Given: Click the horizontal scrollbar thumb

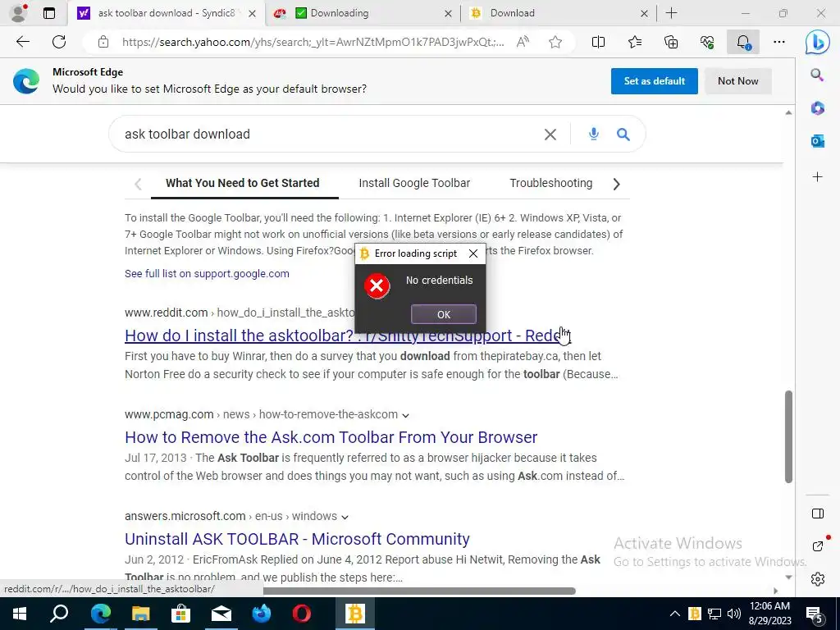Looking at the screenshot, I should click(x=419, y=591).
